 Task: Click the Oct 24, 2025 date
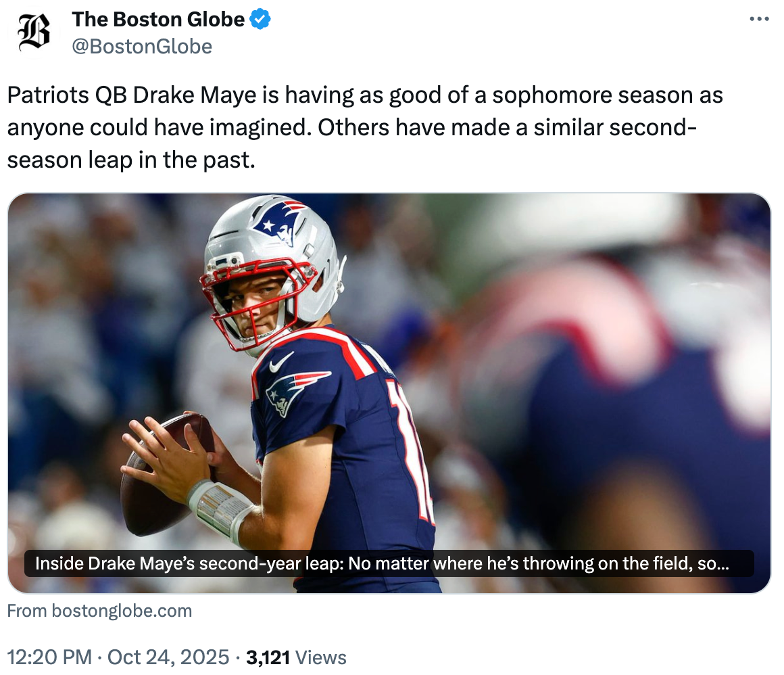click(167, 657)
